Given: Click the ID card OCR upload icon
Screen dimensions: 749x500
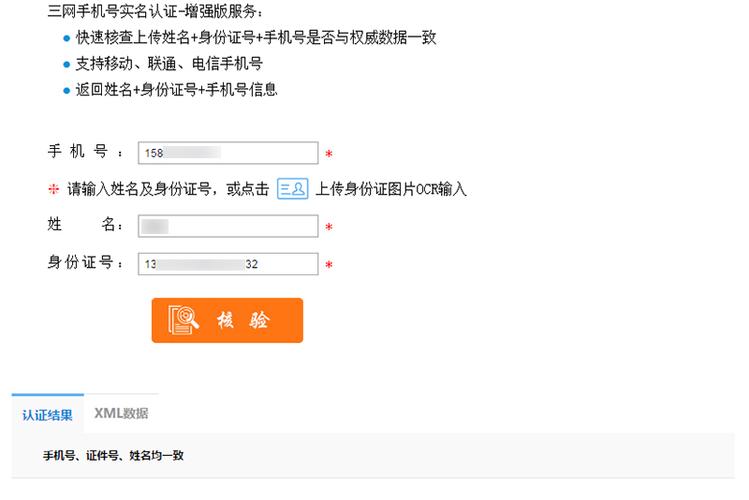Looking at the screenshot, I should pos(292,189).
